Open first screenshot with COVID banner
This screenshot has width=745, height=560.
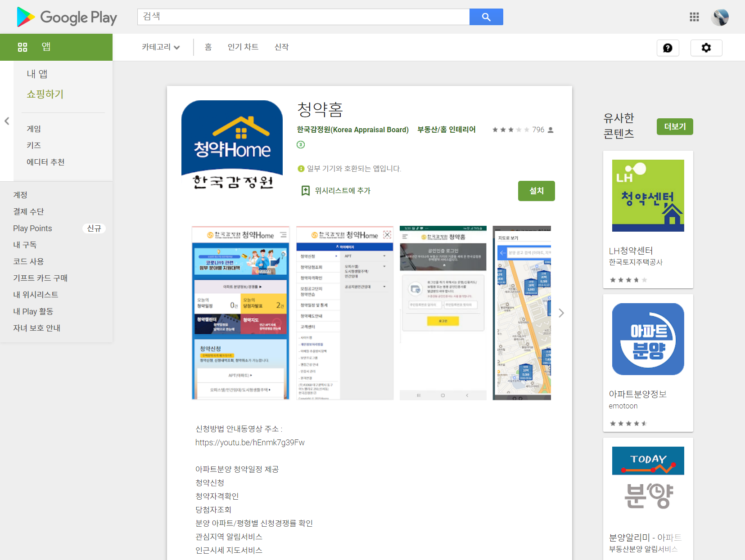(x=240, y=313)
